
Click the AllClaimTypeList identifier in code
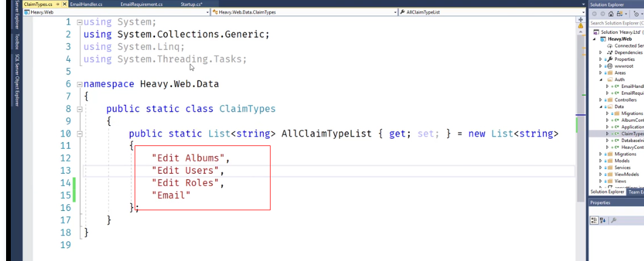click(326, 133)
